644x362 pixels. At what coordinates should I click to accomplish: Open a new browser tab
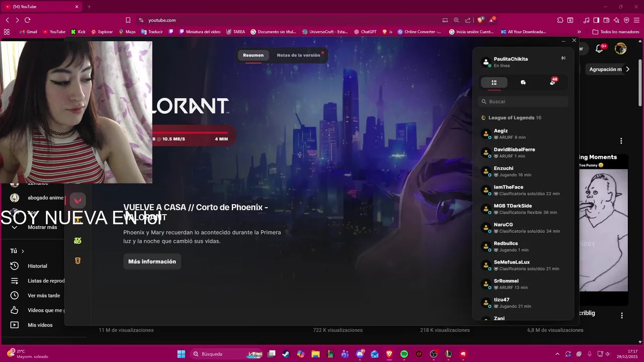click(x=89, y=7)
